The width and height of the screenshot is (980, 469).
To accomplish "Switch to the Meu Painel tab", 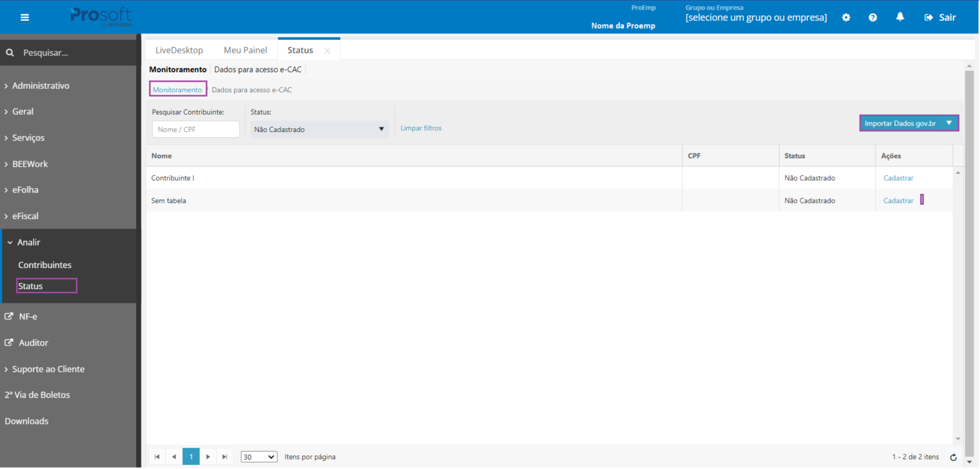I will click(x=245, y=50).
